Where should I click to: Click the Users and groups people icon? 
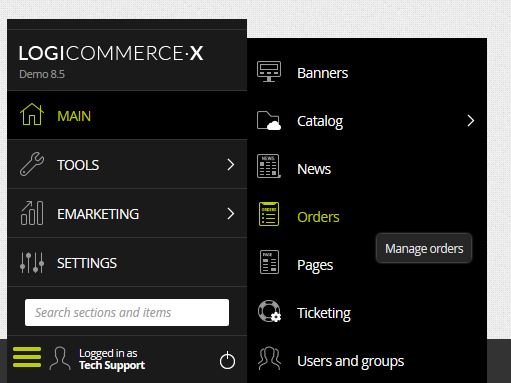(269, 358)
